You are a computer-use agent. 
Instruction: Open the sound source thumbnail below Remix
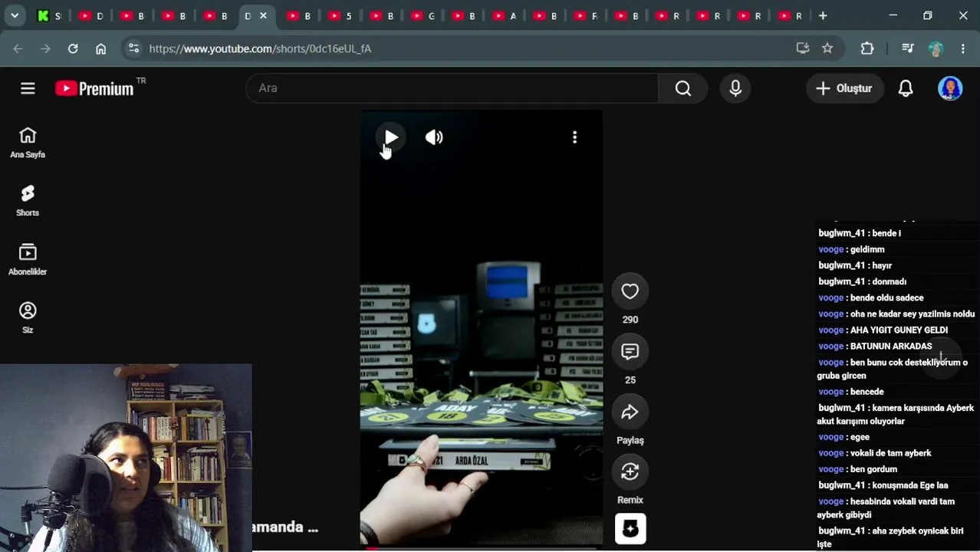630,529
